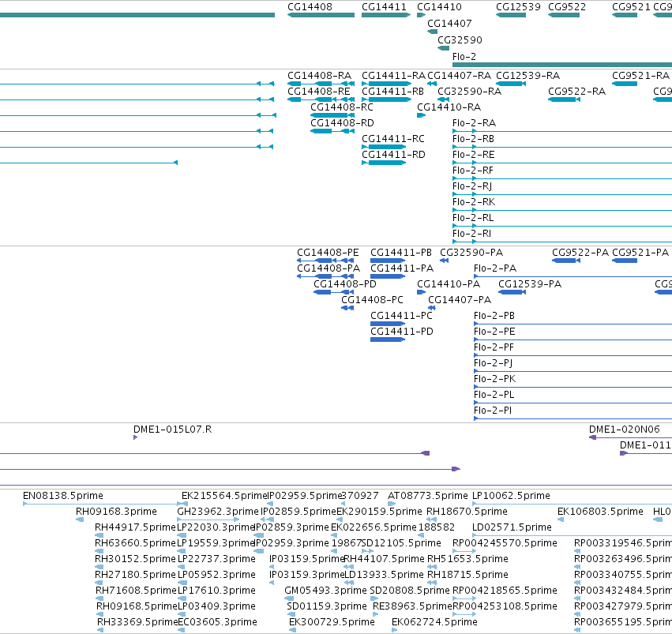Viewport: 672px width, 634px height.
Task: Click the CG12539 gene label
Action: tap(518, 7)
